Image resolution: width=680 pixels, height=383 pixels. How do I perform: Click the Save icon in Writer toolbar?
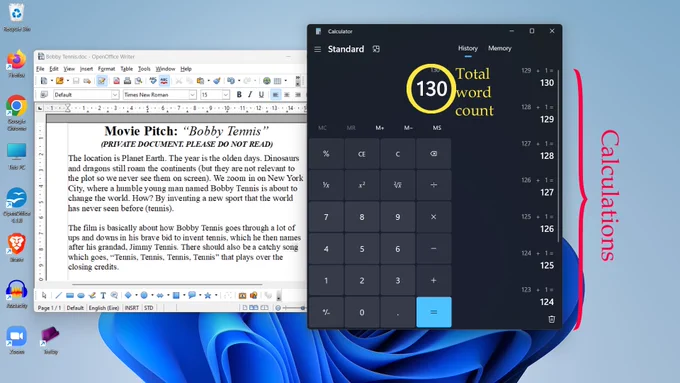pyautogui.click(x=76, y=81)
